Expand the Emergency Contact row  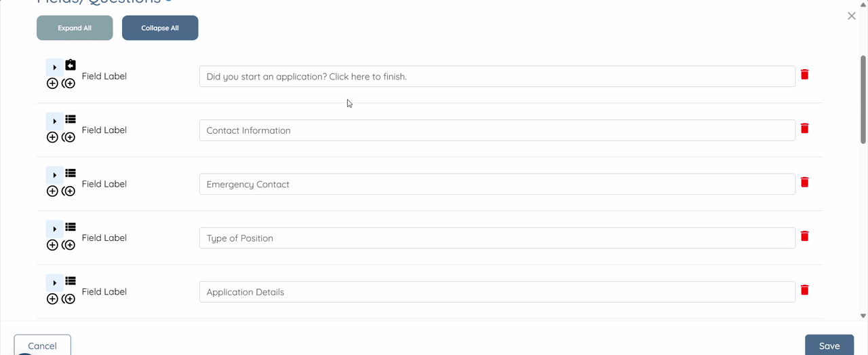click(x=55, y=175)
